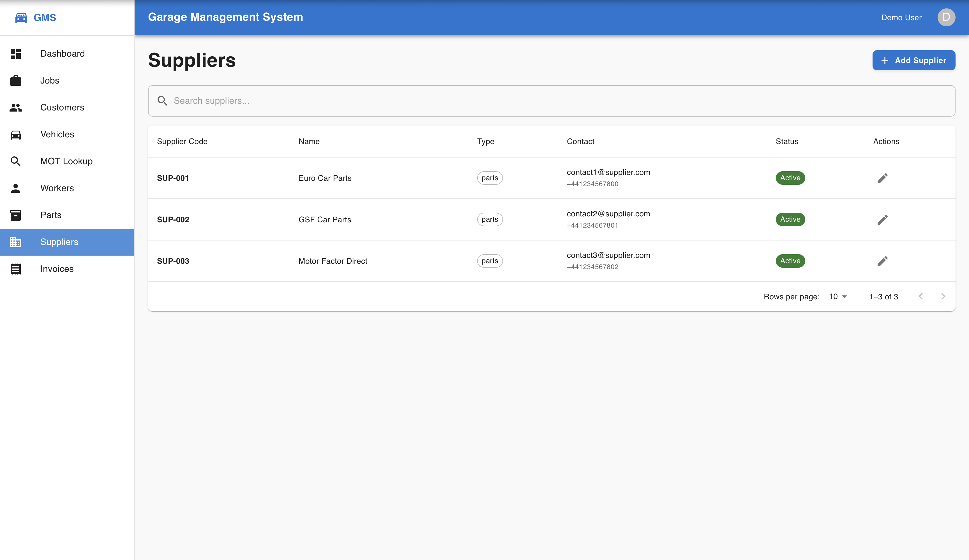Viewport: 969px width, 560px height.
Task: Open the Dashboard menu item
Action: tap(62, 54)
